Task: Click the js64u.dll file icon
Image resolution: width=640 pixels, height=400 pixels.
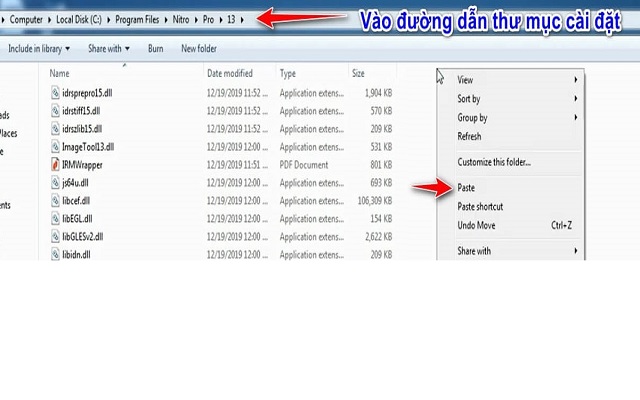Action: click(x=55, y=182)
